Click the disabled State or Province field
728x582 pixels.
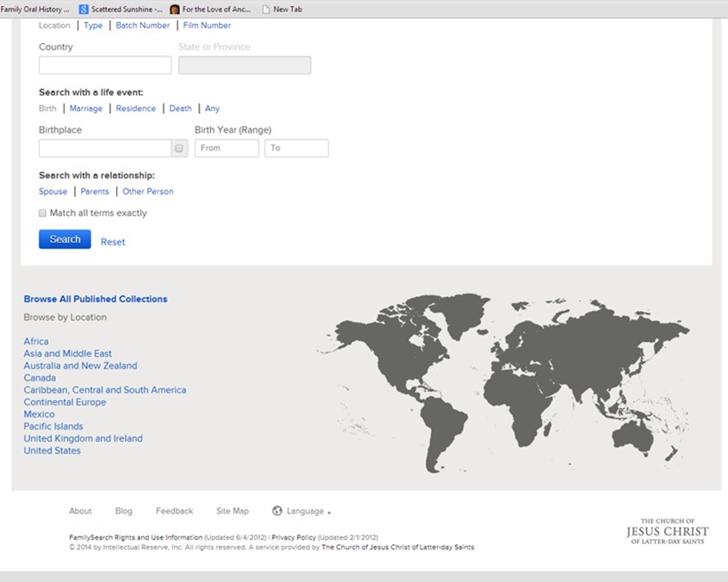pos(245,65)
